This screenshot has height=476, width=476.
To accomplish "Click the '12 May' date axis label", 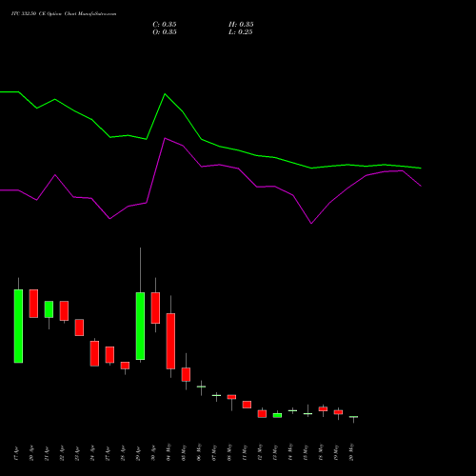I will click(260, 452).
